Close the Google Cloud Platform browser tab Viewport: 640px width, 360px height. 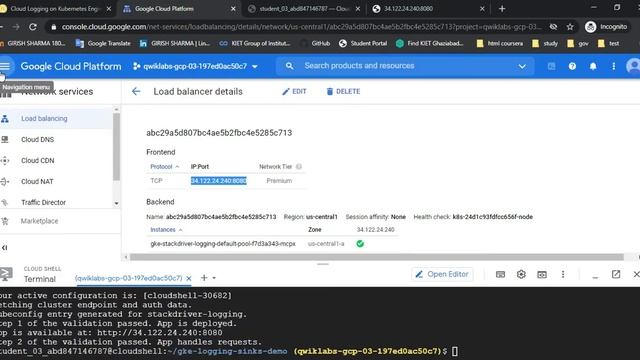[x=233, y=9]
